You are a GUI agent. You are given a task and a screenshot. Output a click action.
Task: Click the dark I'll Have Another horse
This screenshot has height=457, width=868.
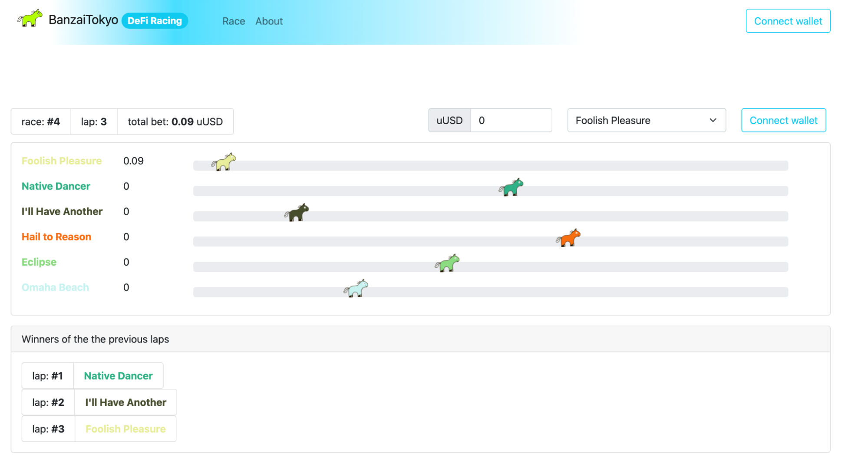[x=297, y=213]
